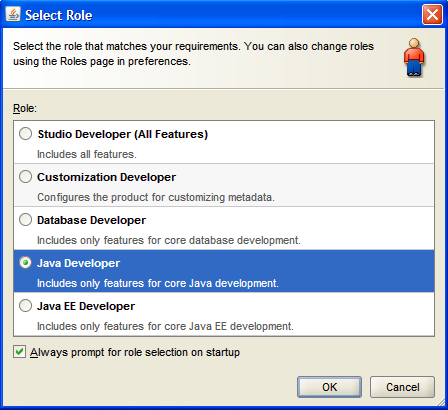Close the Select Role dialog with X

432,15
